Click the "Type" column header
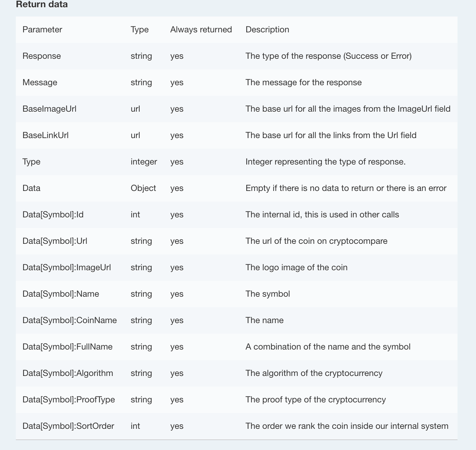 140,30
